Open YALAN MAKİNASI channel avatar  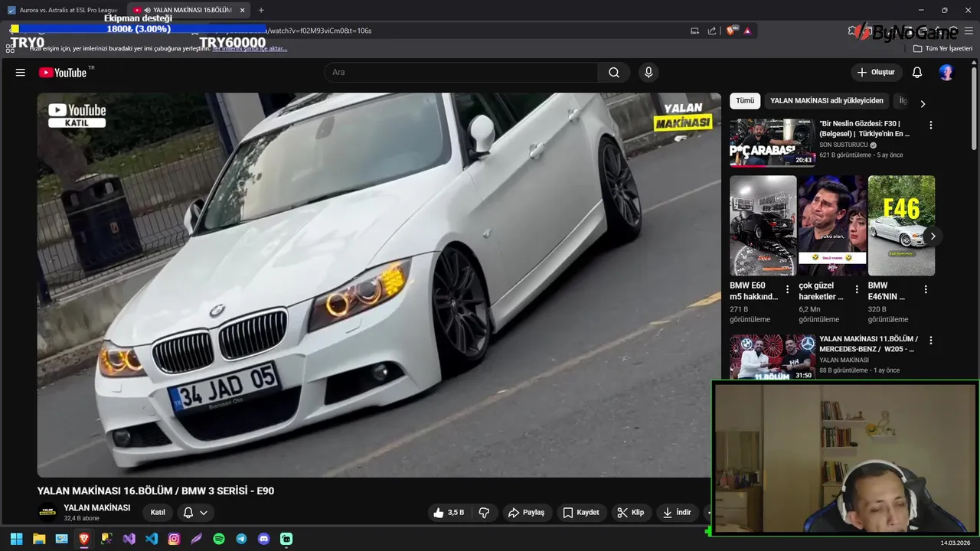coord(47,513)
